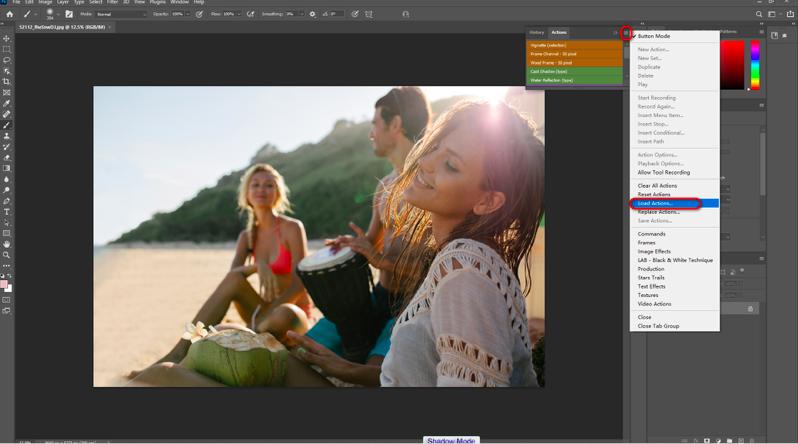Click the foreground color swatch
798x444 pixels.
4,284
